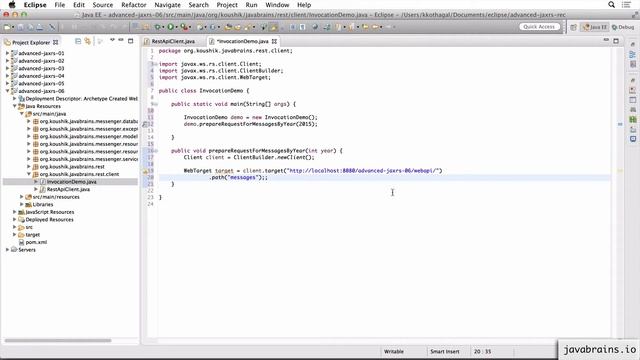Select RestApiClient.java in Project Explorer
640x360 pixels.
pos(68,189)
